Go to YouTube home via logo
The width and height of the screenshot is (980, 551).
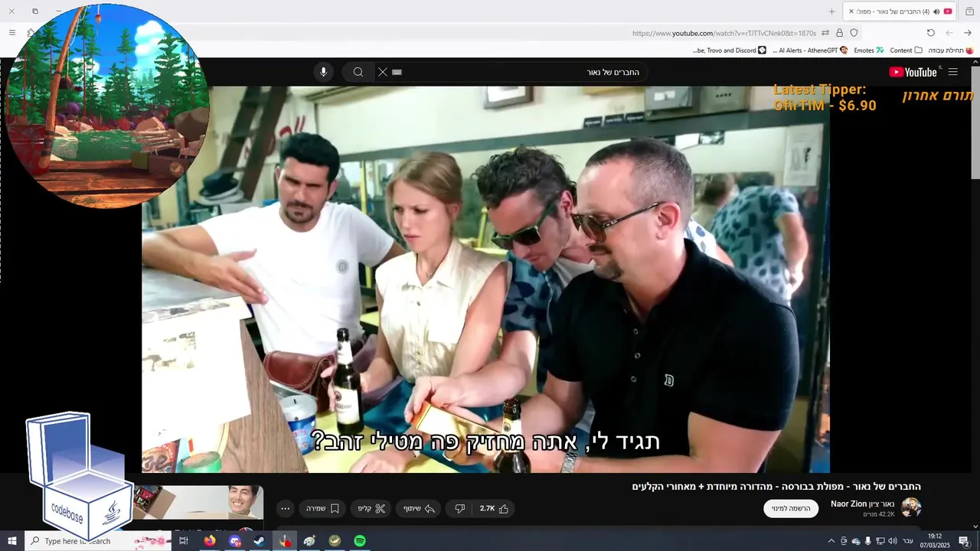pos(913,72)
